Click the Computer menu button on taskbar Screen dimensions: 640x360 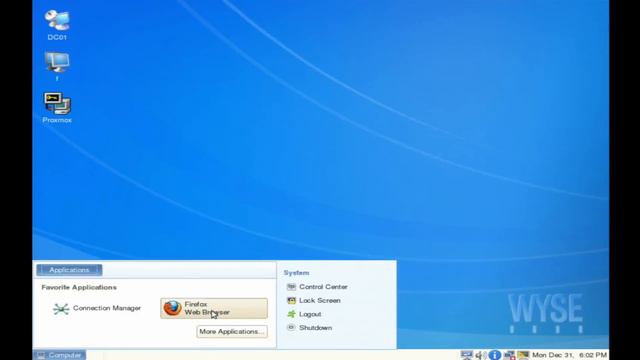(60, 355)
